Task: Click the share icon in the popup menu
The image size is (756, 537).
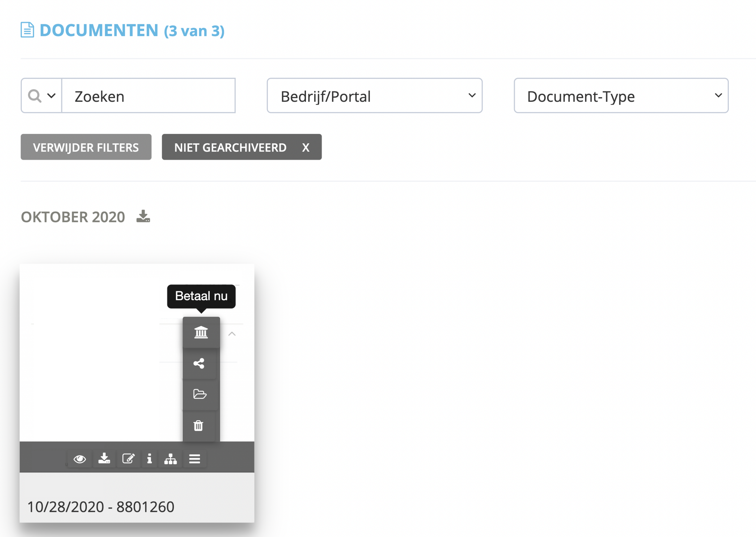Action: click(199, 364)
